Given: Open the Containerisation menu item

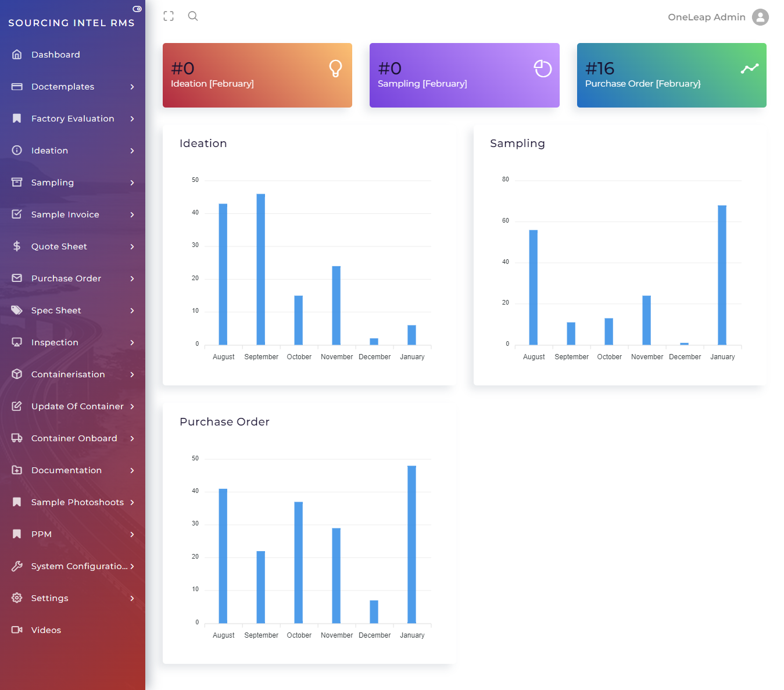Looking at the screenshot, I should click(x=68, y=374).
